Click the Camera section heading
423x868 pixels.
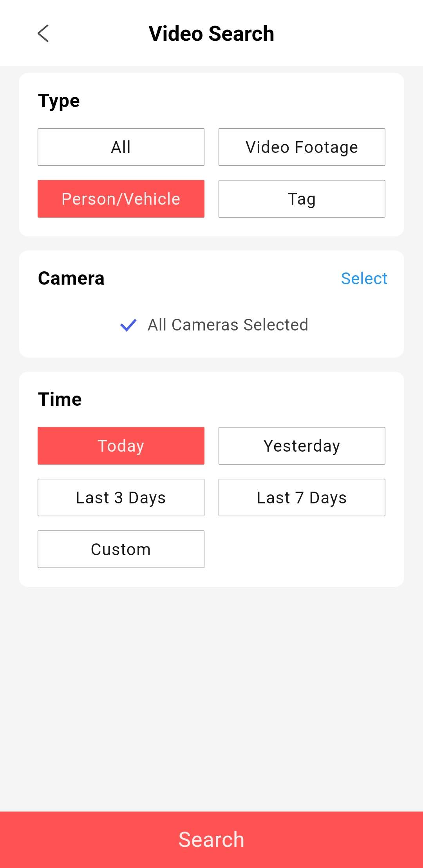coord(71,278)
